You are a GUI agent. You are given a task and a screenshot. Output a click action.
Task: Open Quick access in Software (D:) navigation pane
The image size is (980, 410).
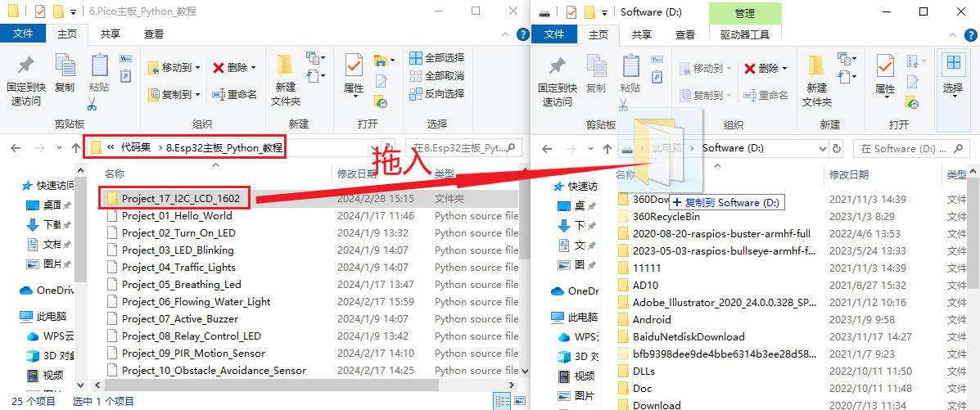[576, 187]
